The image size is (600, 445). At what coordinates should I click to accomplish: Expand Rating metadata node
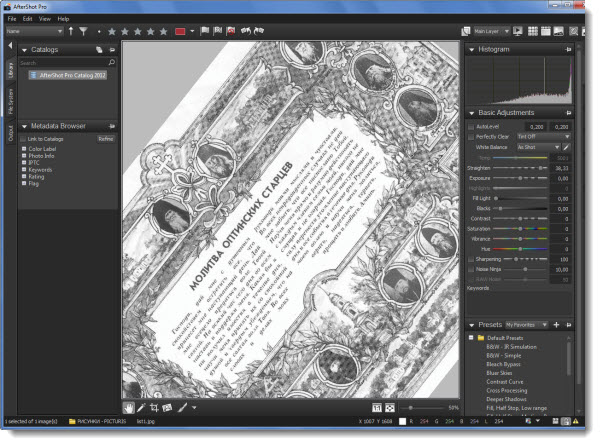coord(24,177)
